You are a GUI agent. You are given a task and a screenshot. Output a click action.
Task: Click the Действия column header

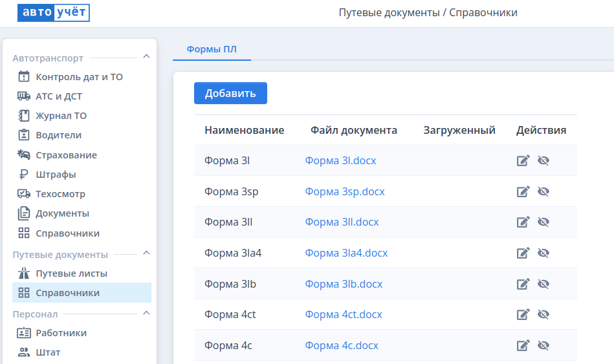point(541,130)
